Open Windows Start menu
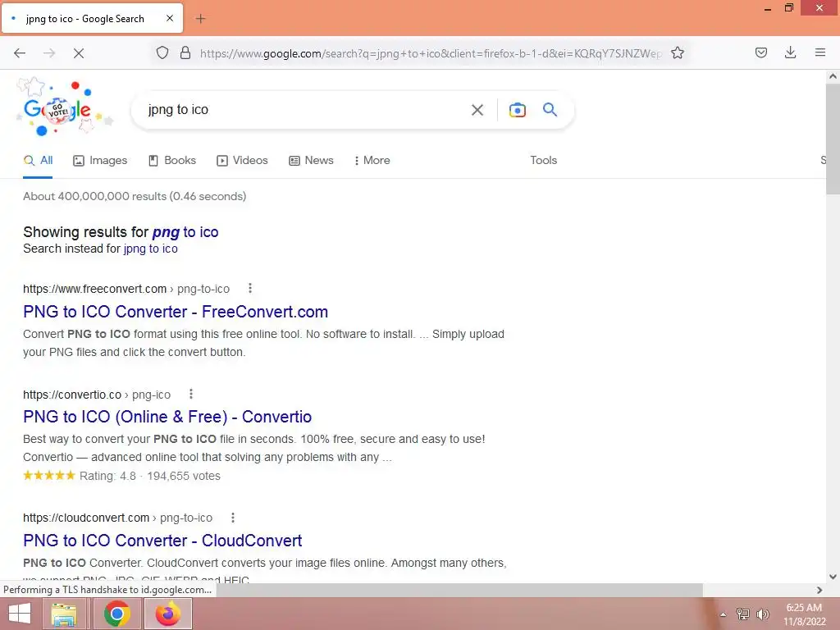 (20, 614)
